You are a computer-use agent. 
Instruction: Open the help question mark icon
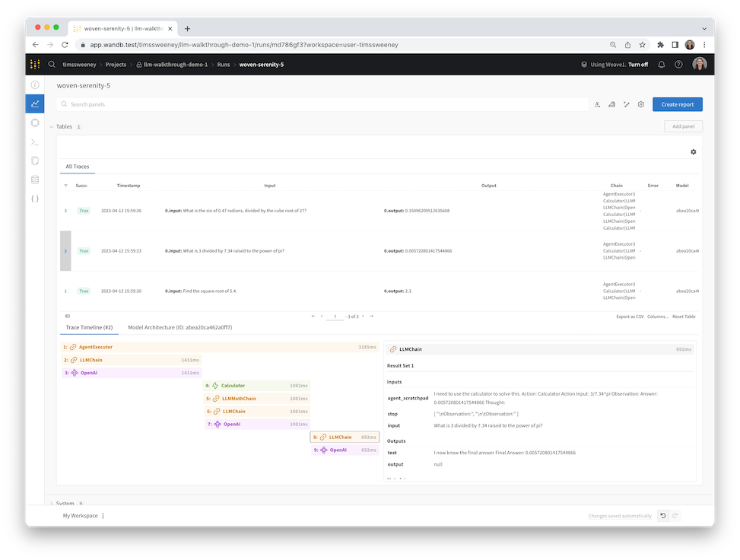point(678,65)
